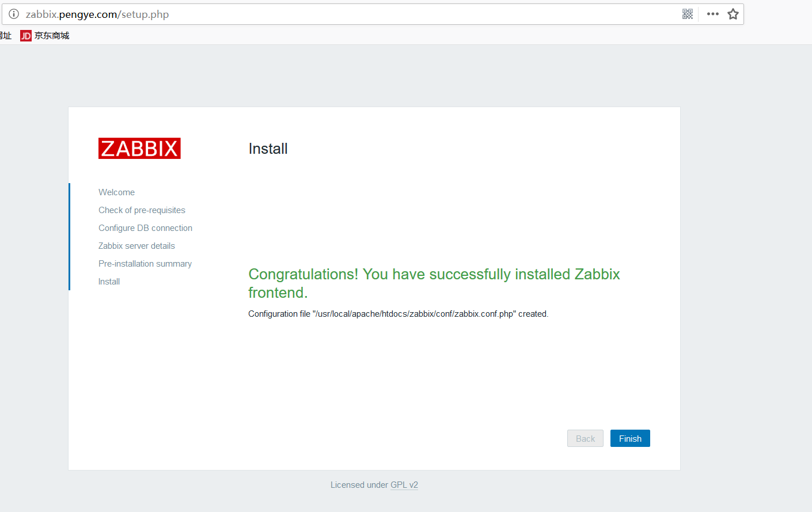Click the Finish button
Viewport: 812px width, 512px height.
[x=630, y=438]
